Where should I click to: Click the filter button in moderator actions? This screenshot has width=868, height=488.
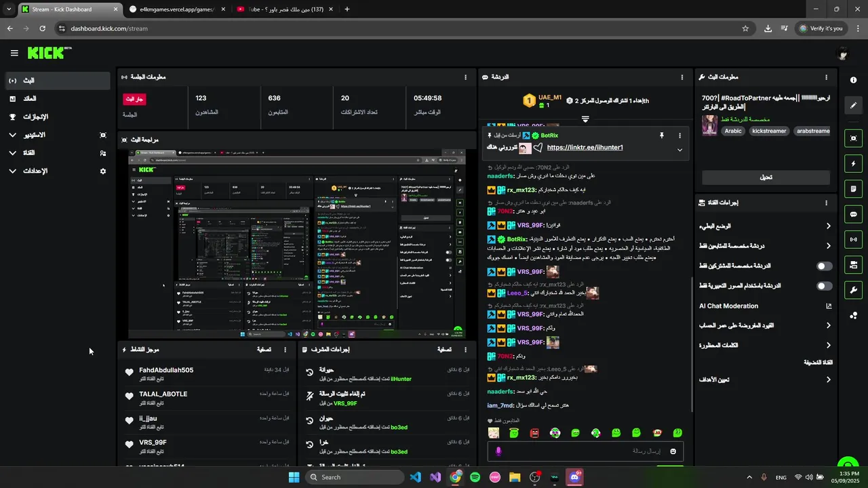(x=445, y=350)
